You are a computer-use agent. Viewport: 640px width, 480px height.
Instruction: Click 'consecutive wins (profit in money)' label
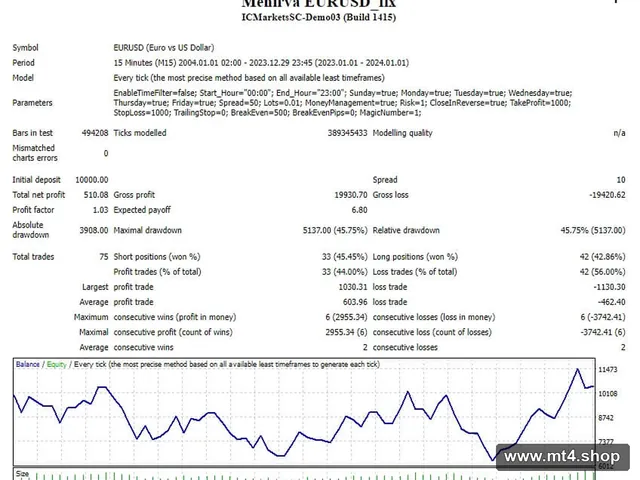tap(175, 318)
